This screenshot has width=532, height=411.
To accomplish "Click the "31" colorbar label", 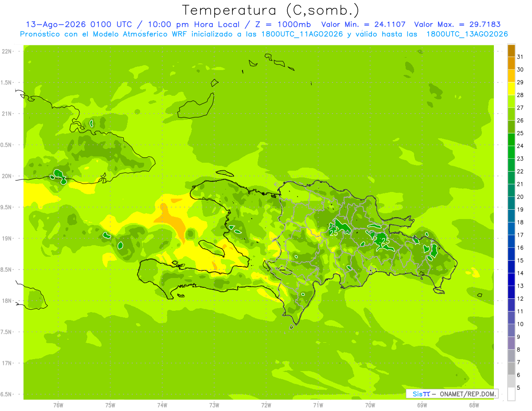I will [x=520, y=57].
